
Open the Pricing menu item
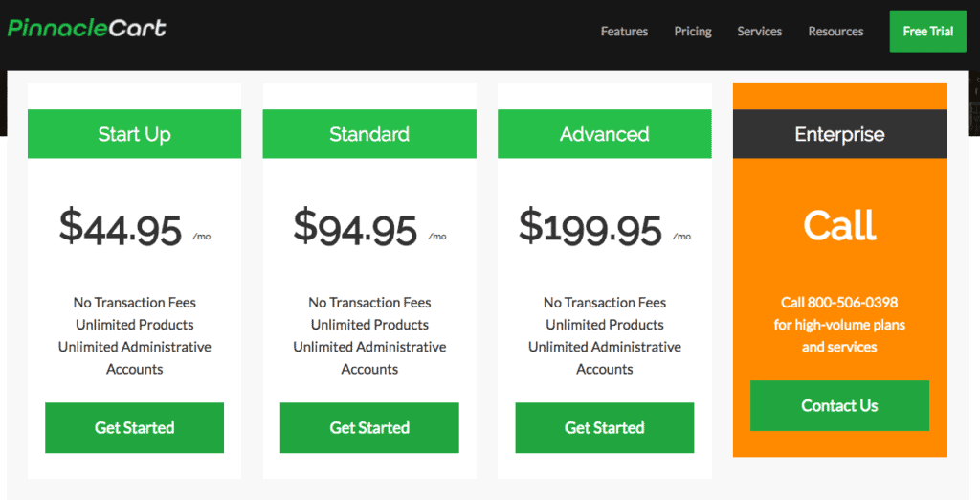(693, 32)
